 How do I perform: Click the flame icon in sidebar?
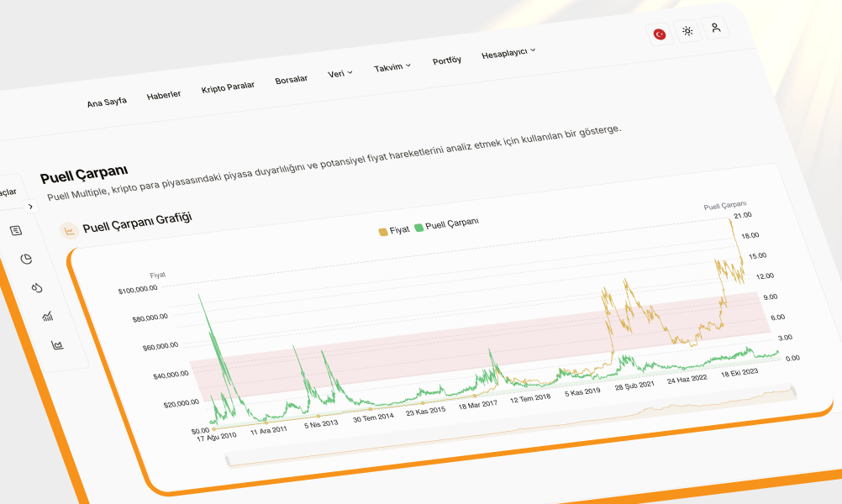coord(36,287)
